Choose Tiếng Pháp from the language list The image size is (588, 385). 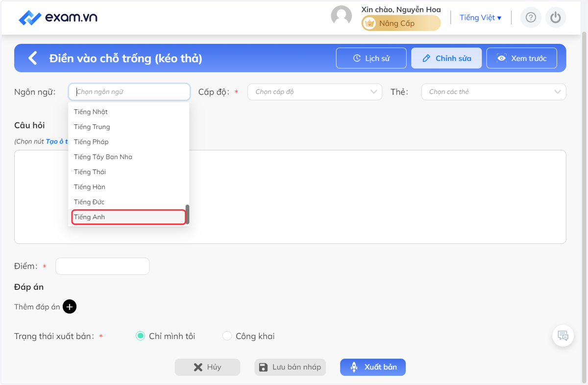(127, 142)
